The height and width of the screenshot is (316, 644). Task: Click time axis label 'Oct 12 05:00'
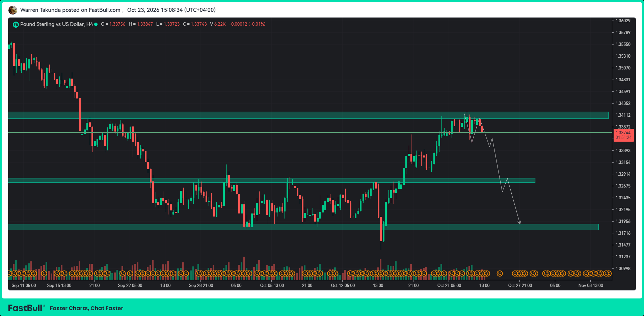pos(343,285)
